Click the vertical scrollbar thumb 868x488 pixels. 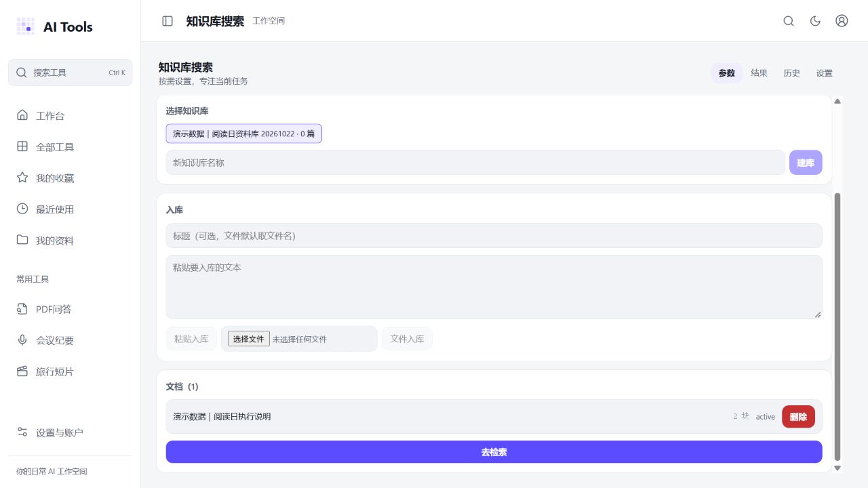pyautogui.click(x=837, y=326)
